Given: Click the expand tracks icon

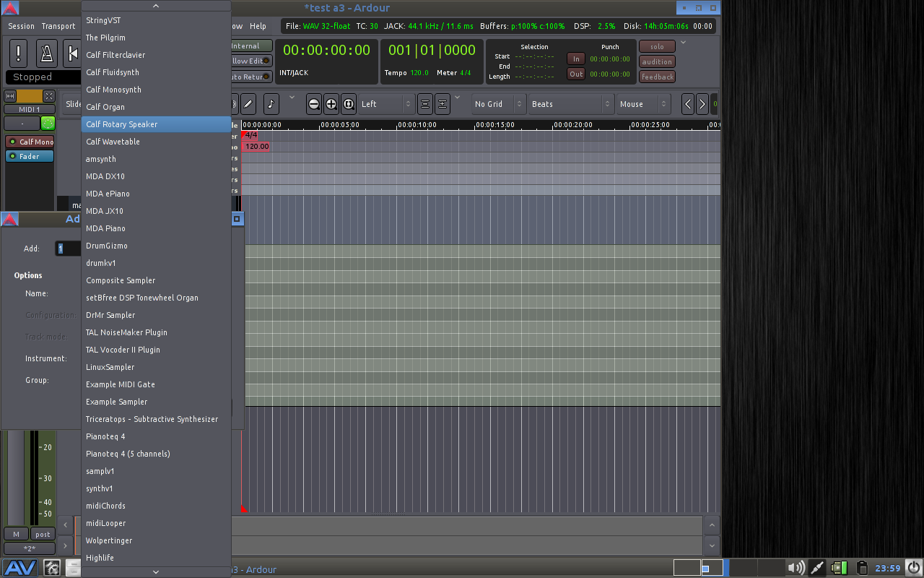Looking at the screenshot, I should [x=443, y=104].
